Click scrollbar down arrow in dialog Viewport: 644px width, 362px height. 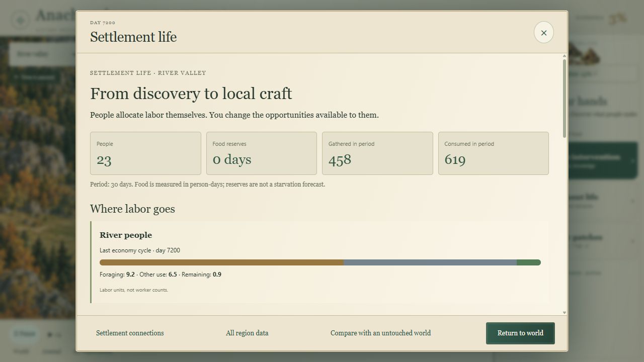tap(565, 313)
